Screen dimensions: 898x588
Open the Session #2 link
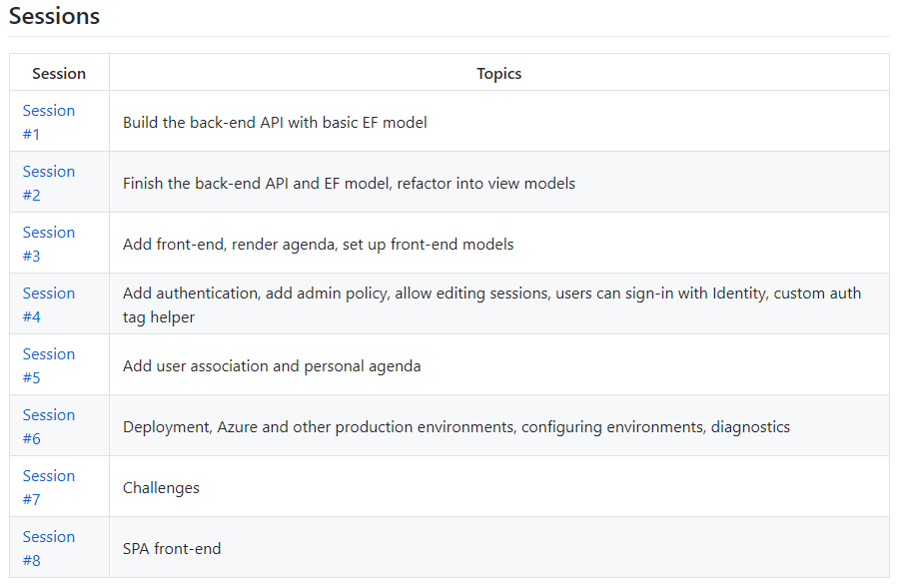49,184
